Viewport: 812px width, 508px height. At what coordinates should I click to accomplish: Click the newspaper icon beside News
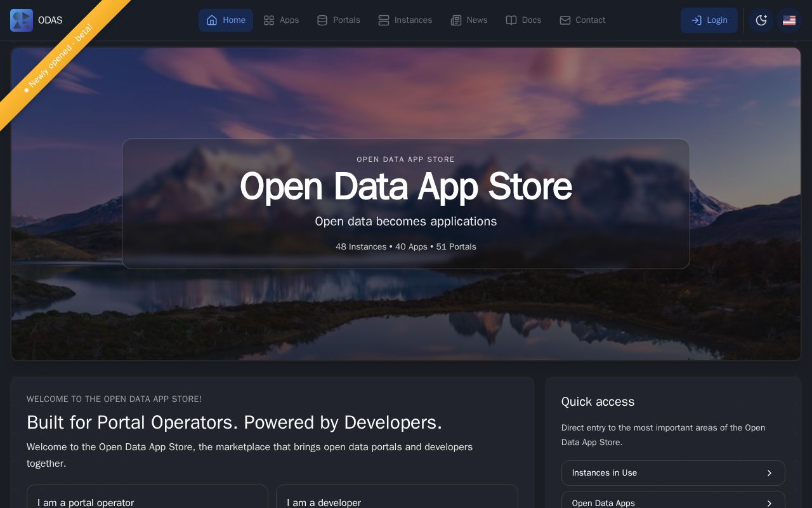[456, 20]
